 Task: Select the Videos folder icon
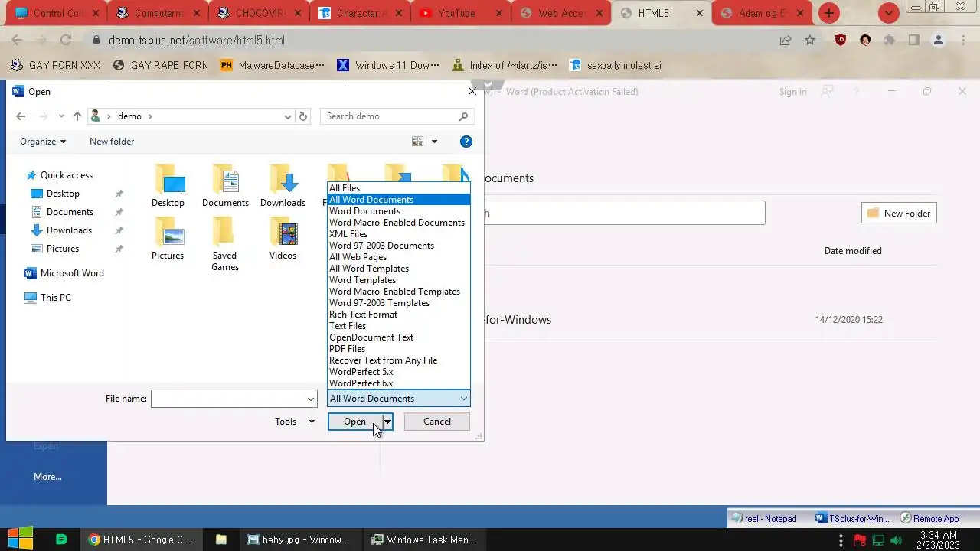tap(283, 239)
